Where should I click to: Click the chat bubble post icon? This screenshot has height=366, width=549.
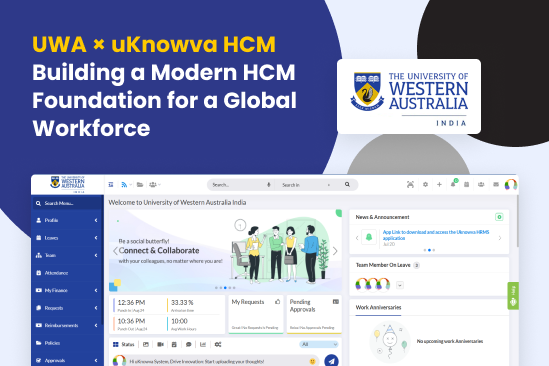click(188, 345)
